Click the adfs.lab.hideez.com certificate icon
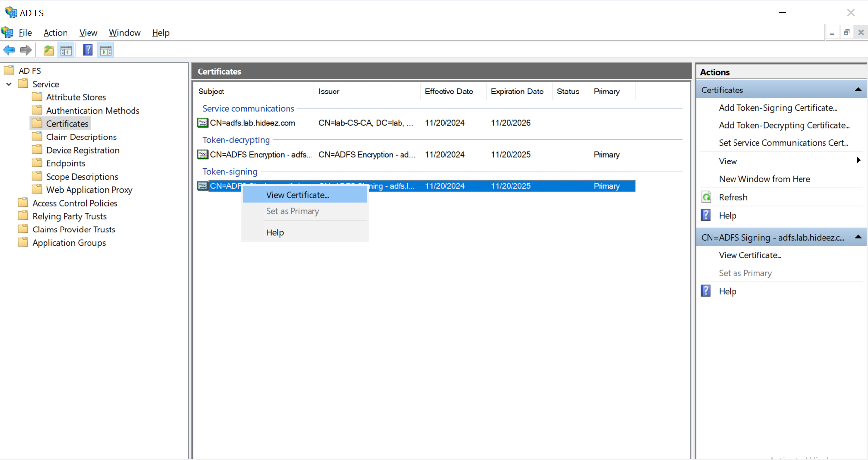868x460 pixels. [202, 123]
